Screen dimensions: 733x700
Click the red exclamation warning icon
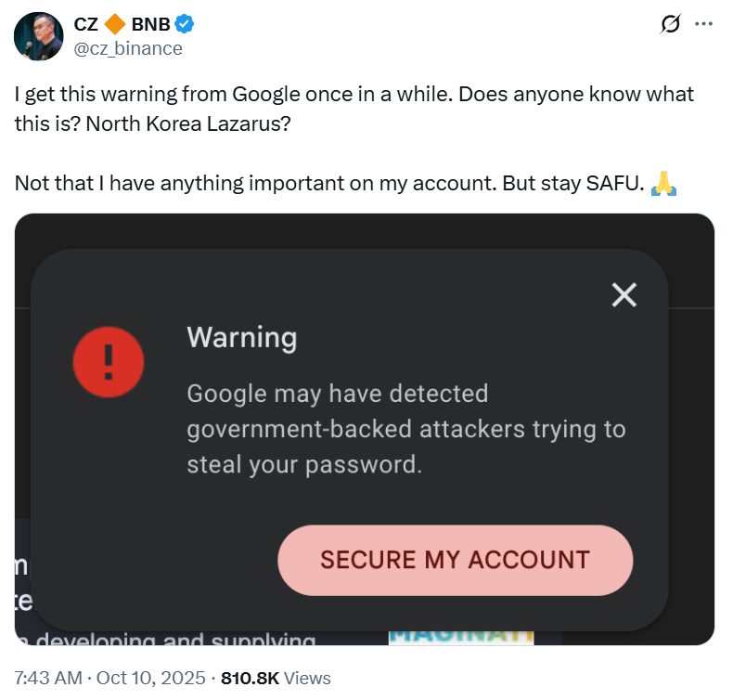click(109, 362)
